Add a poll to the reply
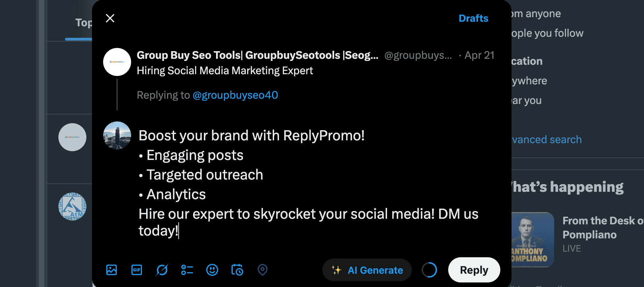The image size is (644, 287). (x=187, y=270)
